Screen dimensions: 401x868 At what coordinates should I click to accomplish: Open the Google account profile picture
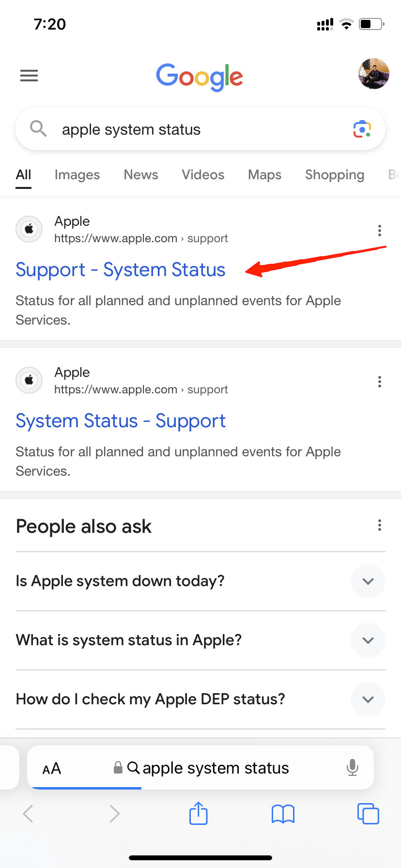click(x=373, y=74)
